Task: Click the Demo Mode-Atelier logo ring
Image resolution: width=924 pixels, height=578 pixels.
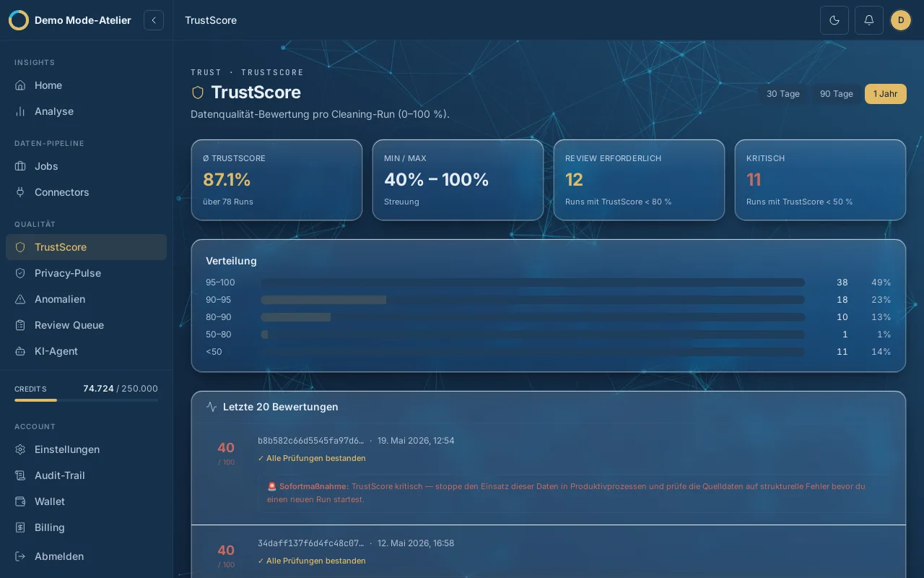Action: [19, 20]
